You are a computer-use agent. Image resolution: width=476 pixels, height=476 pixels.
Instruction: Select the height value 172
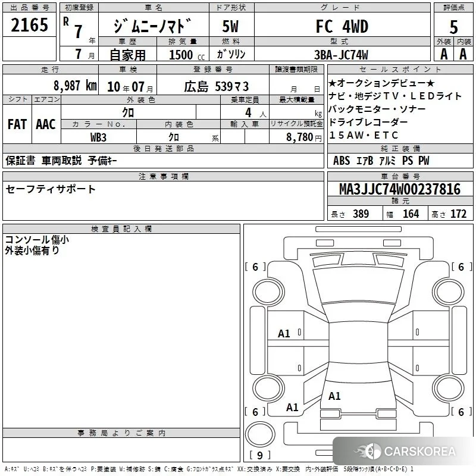[x=458, y=214]
